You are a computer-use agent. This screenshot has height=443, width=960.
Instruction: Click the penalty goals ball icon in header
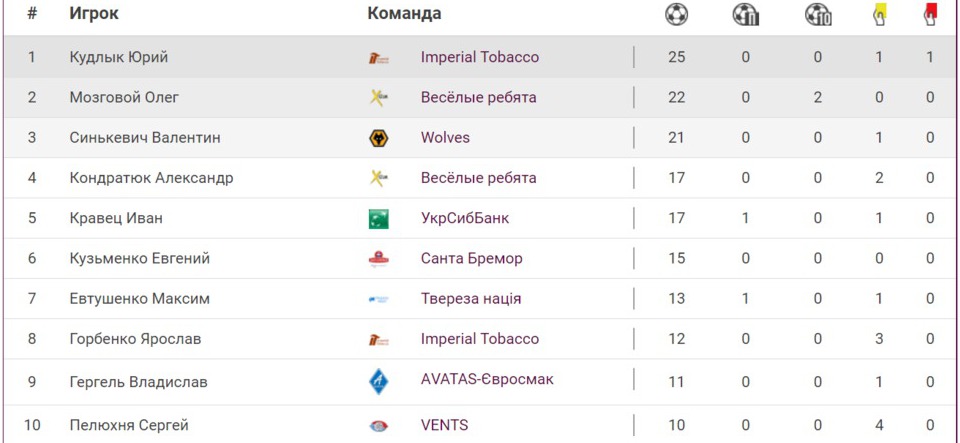746,14
